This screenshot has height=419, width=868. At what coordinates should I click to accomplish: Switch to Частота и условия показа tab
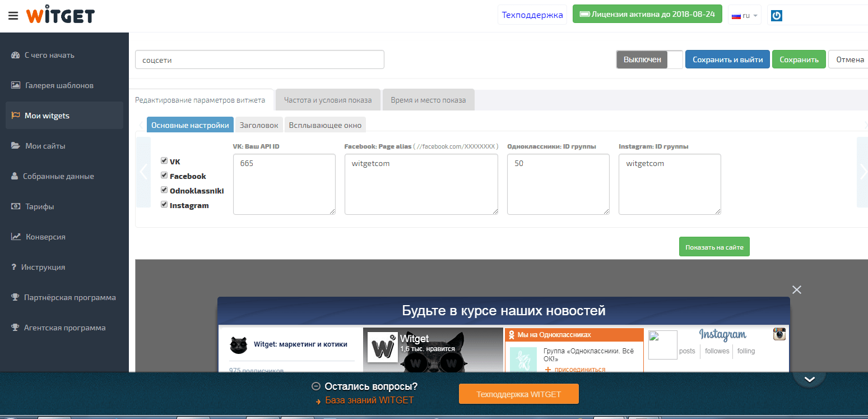point(328,100)
